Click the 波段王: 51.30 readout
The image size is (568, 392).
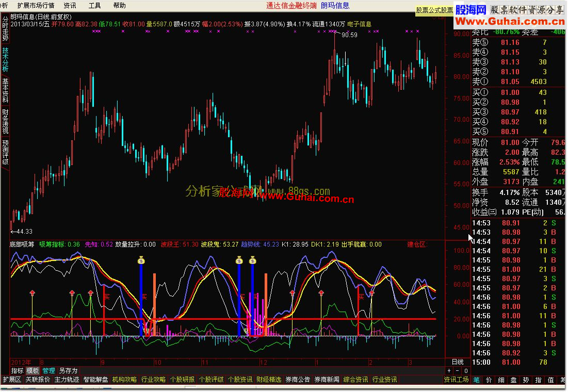[x=180, y=244]
